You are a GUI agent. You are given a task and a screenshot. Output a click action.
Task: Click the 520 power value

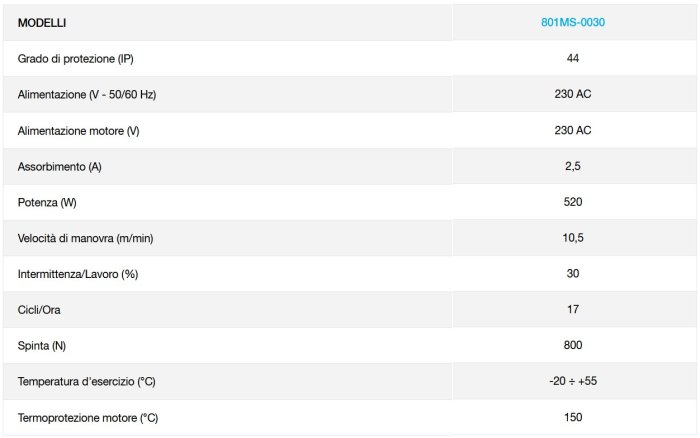(x=573, y=202)
